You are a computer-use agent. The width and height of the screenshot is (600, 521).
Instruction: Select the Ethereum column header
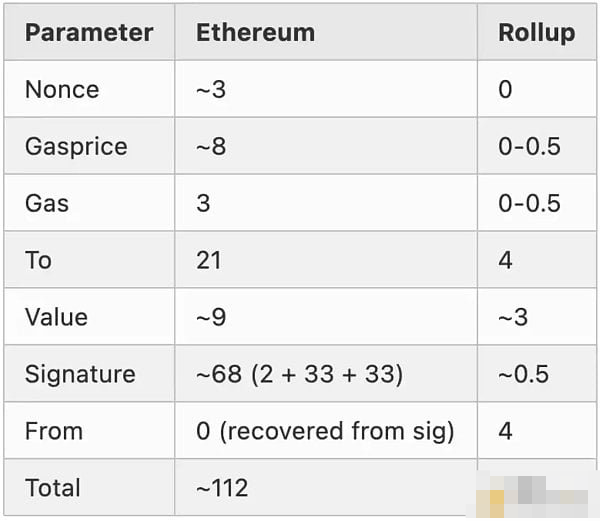click(x=255, y=32)
